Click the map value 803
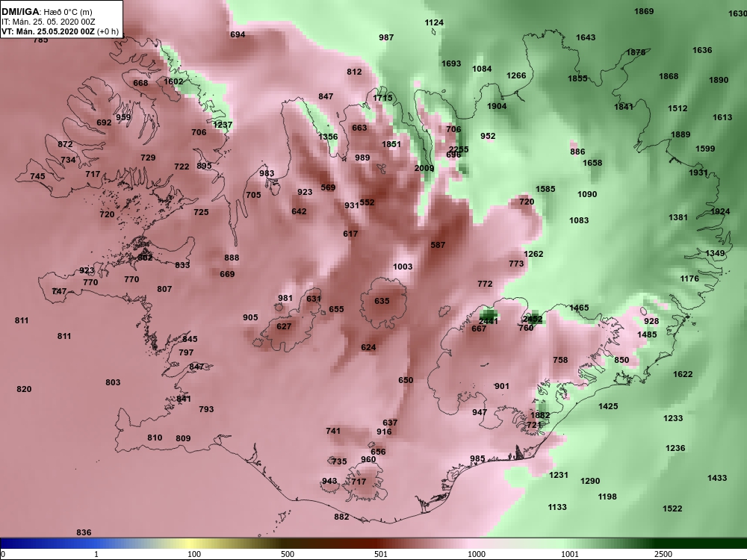Image resolution: width=747 pixels, height=560 pixels. (x=113, y=382)
